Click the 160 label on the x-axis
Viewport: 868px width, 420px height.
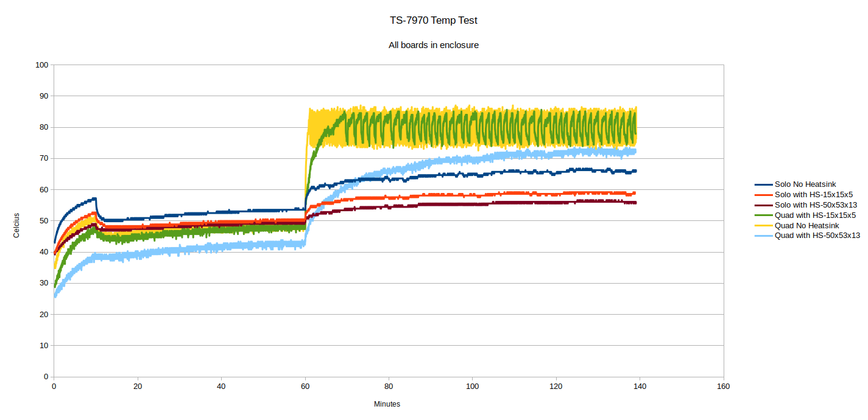(723, 386)
